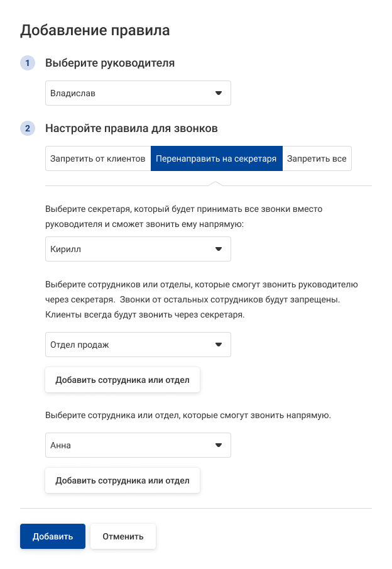This screenshot has height=569, width=392.
Task: Click the Настройте правила для звонков heading
Action: [x=131, y=129]
